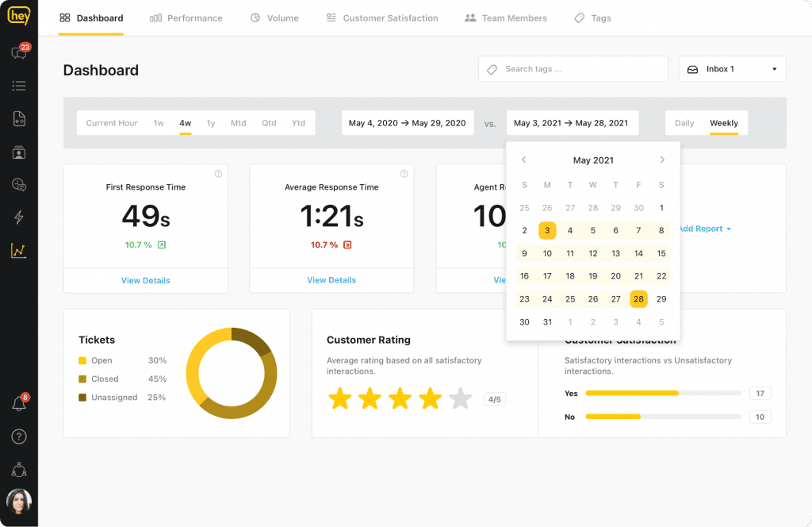Switch to the Performance tab
The width and height of the screenshot is (812, 527).
186,17
